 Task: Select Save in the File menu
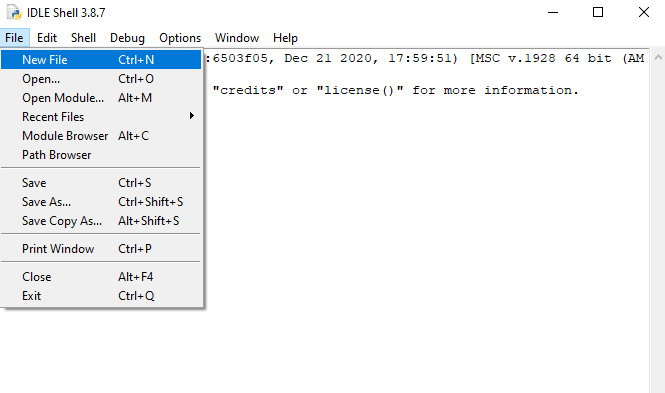101,183
